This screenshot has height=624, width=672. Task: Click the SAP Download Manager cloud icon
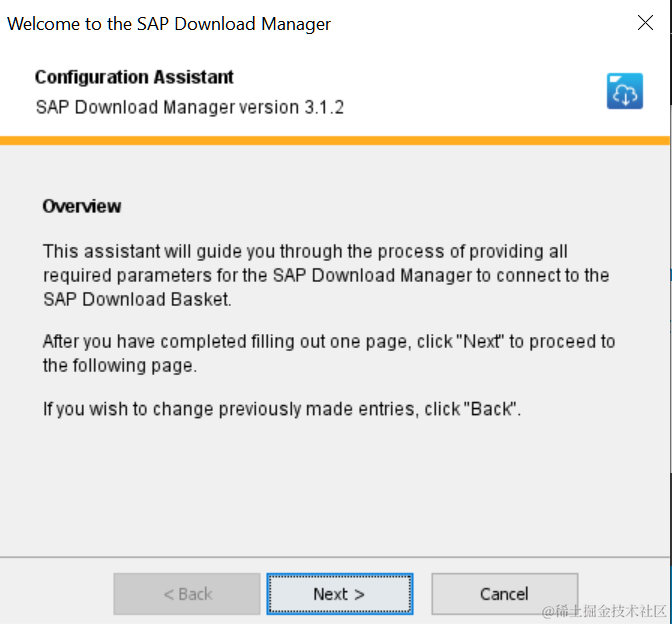[x=624, y=91]
